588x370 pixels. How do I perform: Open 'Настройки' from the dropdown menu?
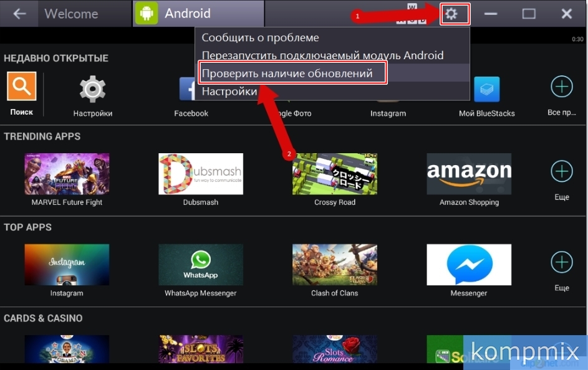point(332,91)
